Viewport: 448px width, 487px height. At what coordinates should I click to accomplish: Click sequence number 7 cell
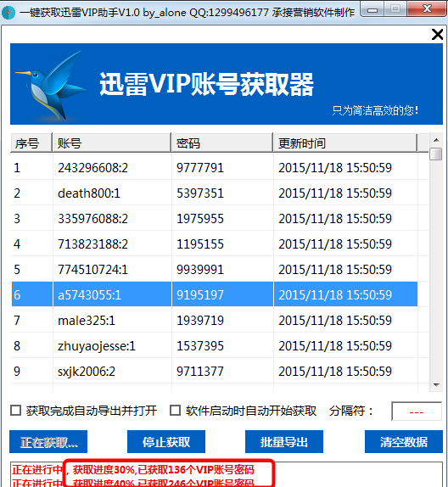coord(17,321)
